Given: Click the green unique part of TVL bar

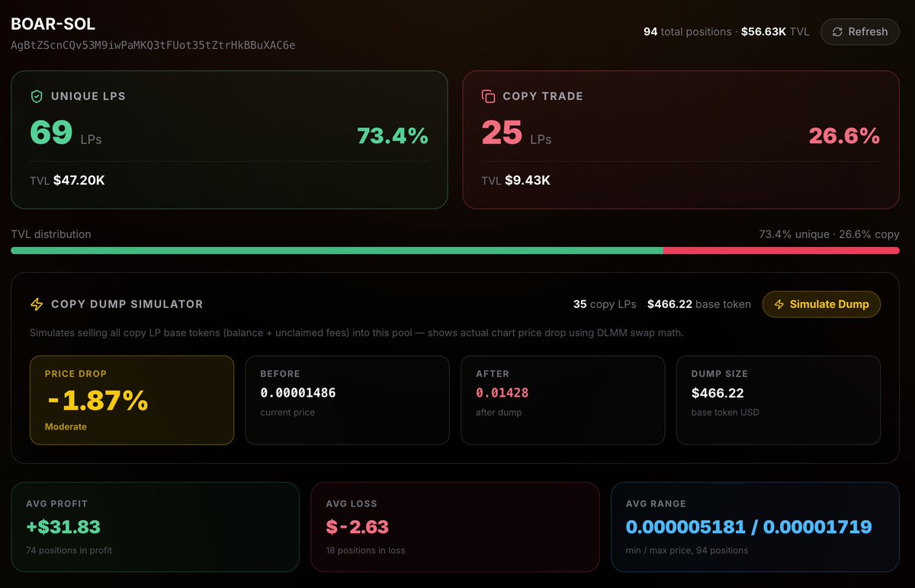Looking at the screenshot, I should pyautogui.click(x=337, y=250).
